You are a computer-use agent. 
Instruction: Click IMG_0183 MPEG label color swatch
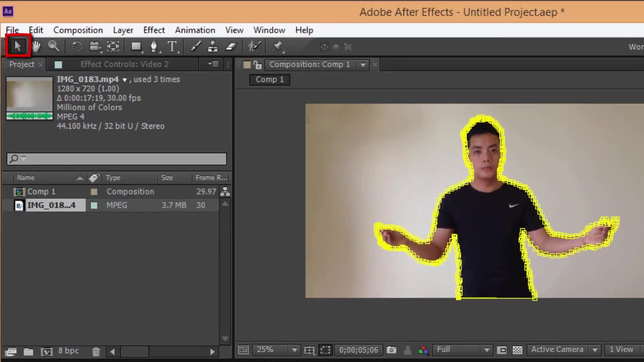[x=94, y=205]
